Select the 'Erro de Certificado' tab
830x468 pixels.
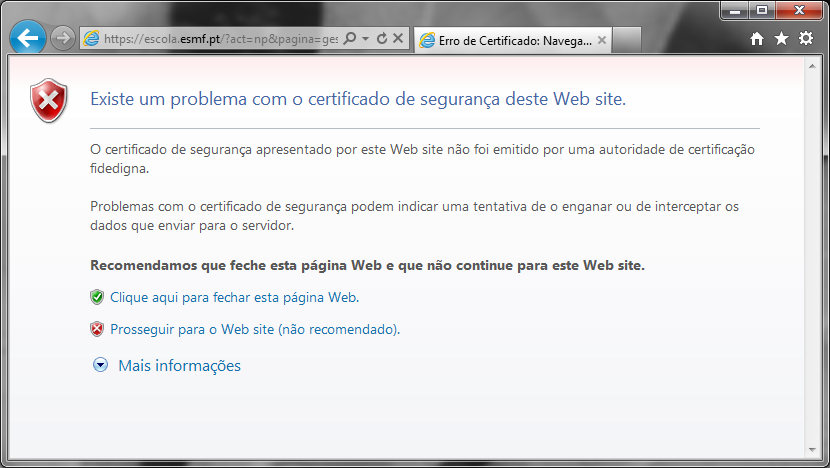click(x=505, y=40)
